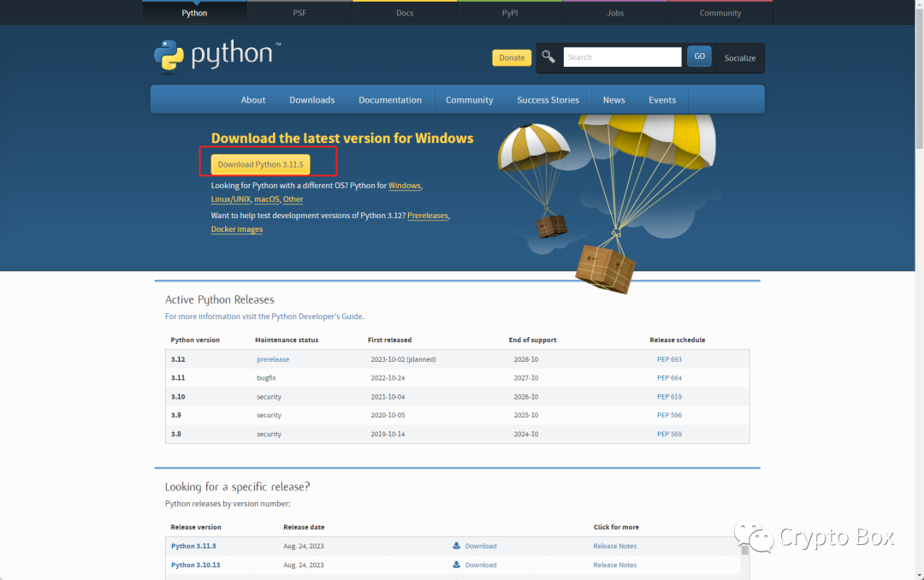Click the Socialize button

click(x=739, y=58)
